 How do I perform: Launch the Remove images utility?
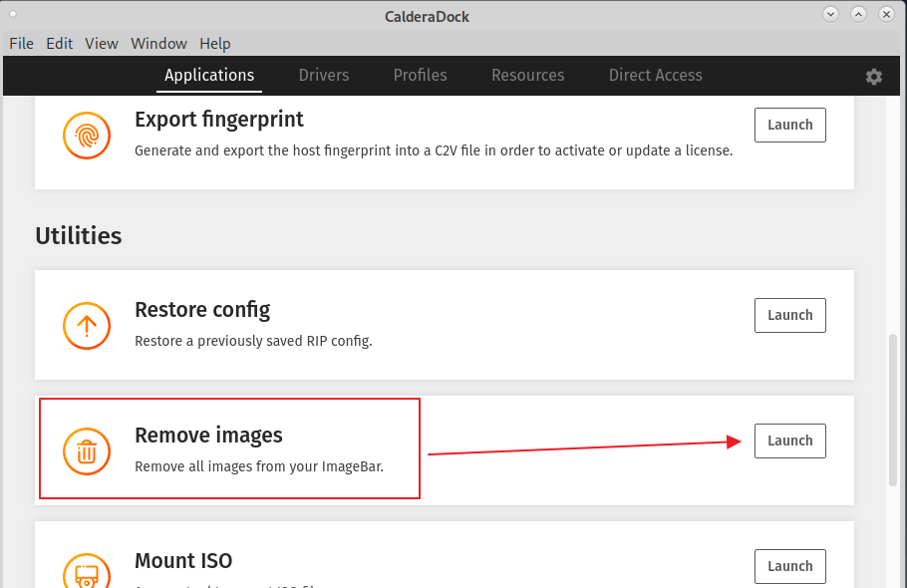click(789, 441)
